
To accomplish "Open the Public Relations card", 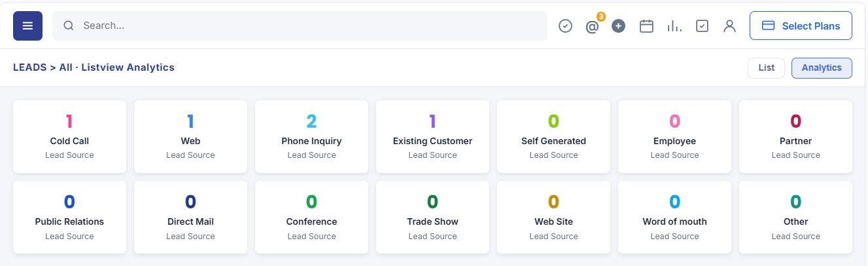I will [x=69, y=217].
